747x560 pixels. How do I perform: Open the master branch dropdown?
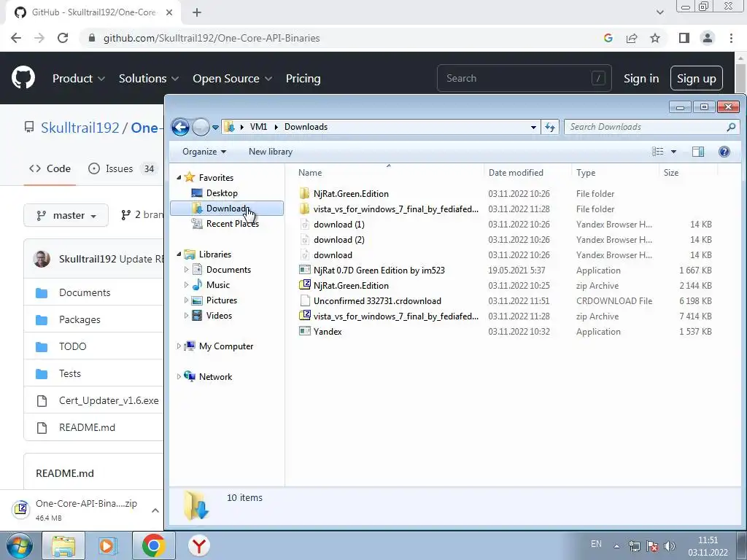pos(66,215)
